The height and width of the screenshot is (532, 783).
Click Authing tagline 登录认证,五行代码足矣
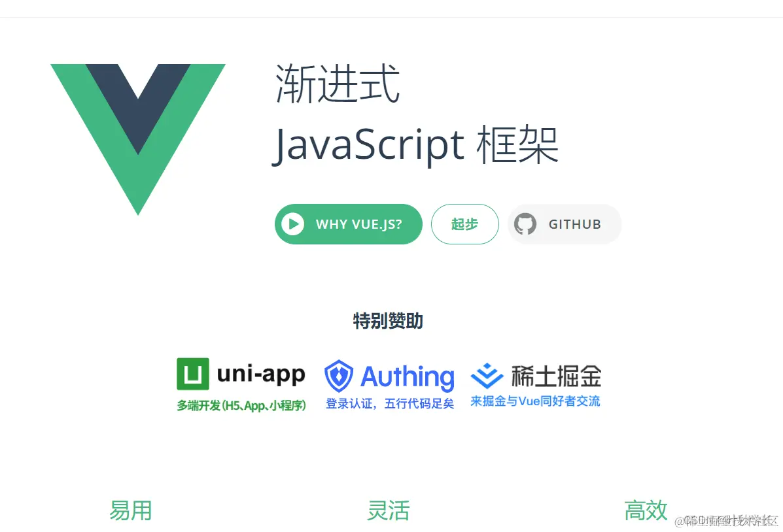click(390, 404)
